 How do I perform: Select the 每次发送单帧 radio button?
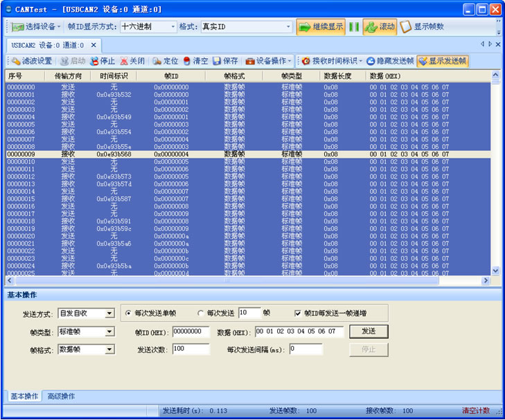pyautogui.click(x=129, y=313)
